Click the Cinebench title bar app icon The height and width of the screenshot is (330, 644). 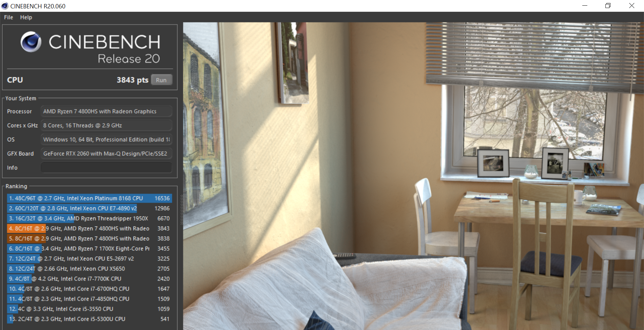[5, 6]
